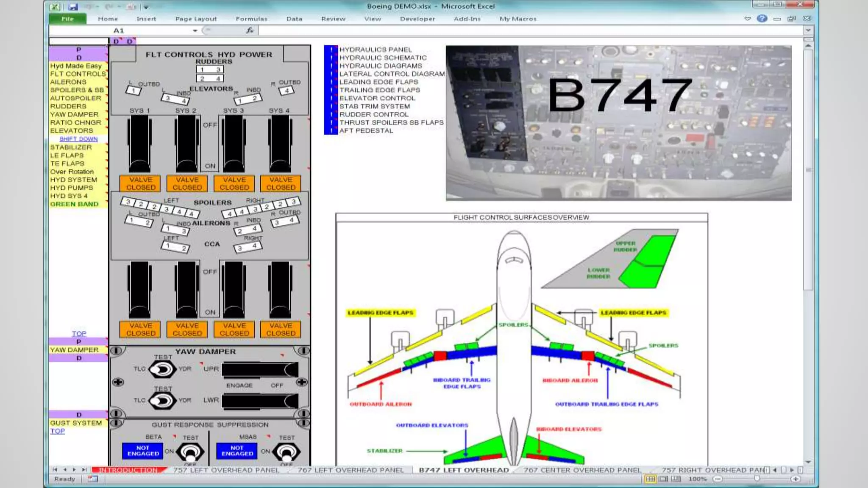Open Excel Help question mark icon
Image resolution: width=868 pixels, height=488 pixels.
click(762, 19)
